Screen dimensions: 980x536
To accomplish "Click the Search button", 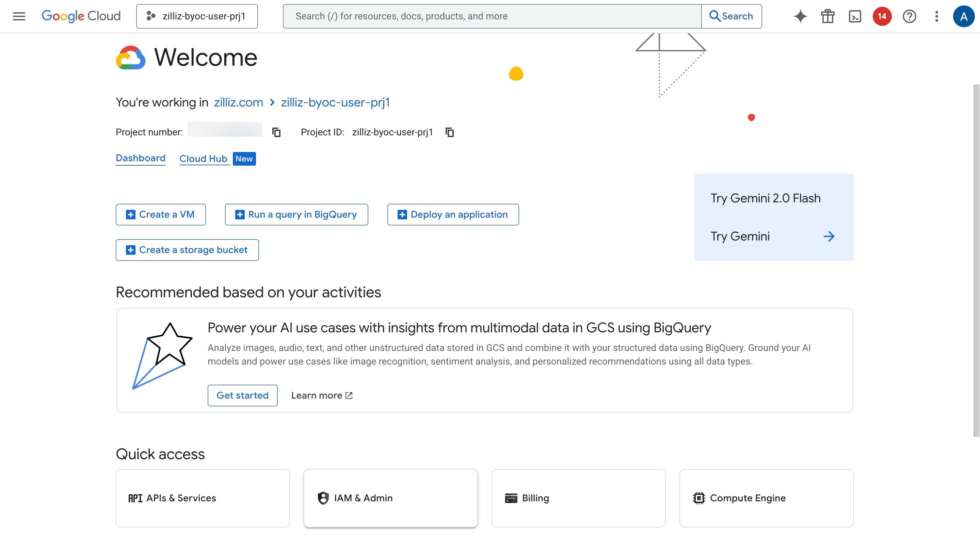I will click(731, 16).
